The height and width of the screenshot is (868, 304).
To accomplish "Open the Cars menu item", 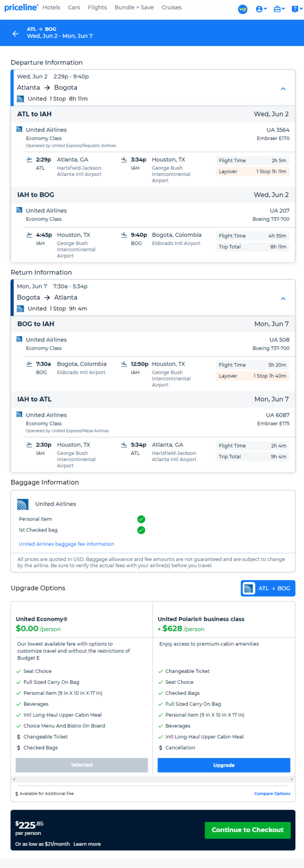I will pyautogui.click(x=74, y=8).
